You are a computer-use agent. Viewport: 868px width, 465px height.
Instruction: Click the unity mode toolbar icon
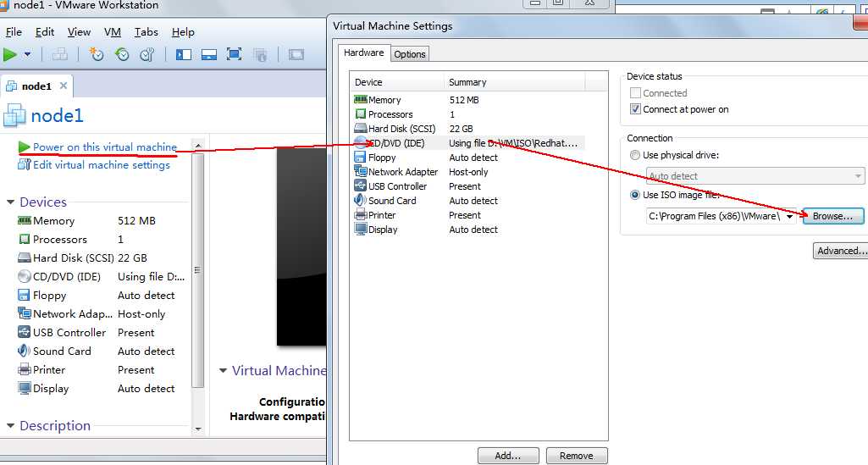coord(260,54)
